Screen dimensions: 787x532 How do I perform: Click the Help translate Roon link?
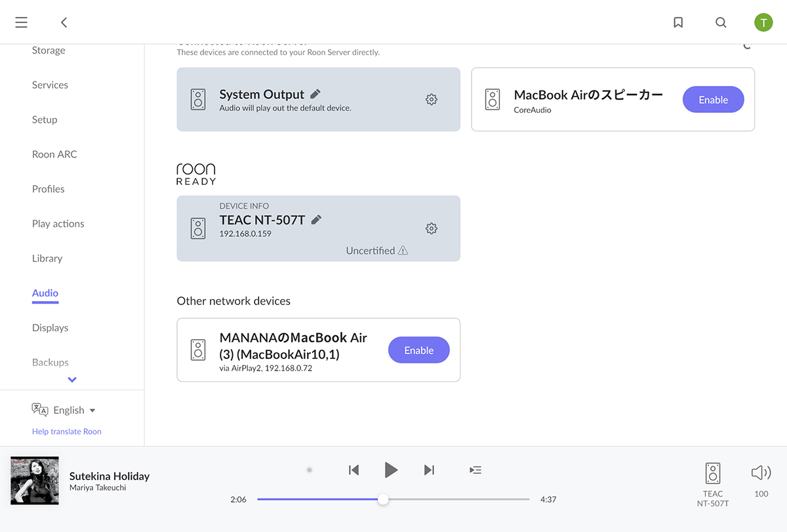(x=67, y=432)
